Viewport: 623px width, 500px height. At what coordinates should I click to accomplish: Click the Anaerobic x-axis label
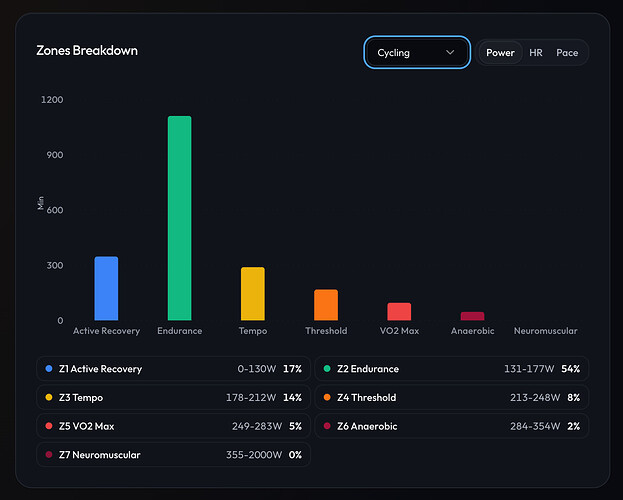coord(472,331)
